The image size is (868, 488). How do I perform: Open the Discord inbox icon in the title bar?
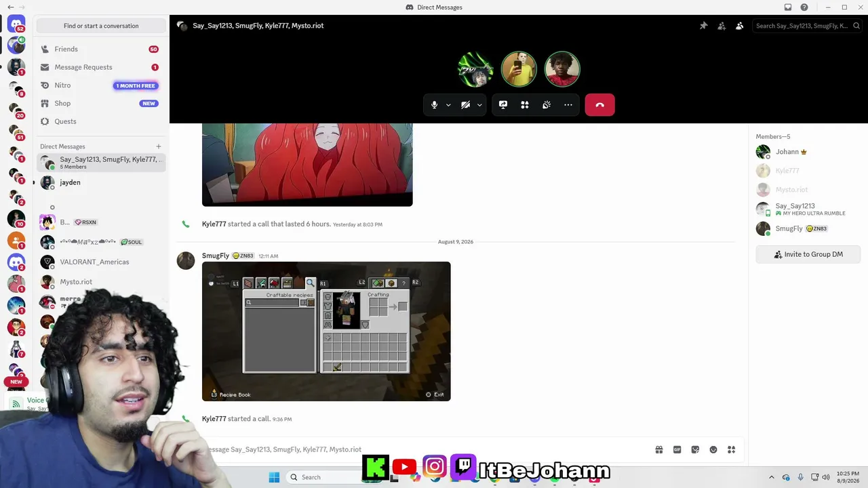click(788, 7)
